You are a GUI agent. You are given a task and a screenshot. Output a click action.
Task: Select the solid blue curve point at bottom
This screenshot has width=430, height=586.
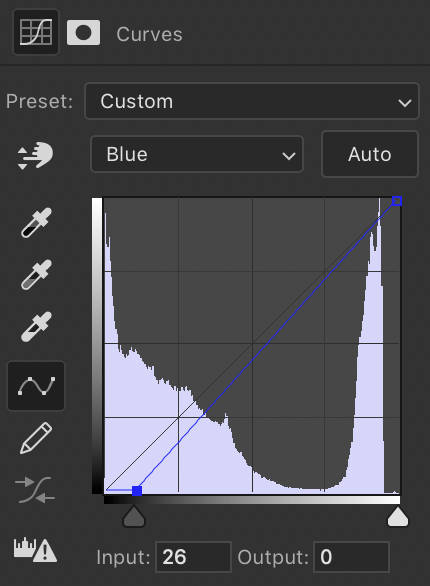click(137, 491)
